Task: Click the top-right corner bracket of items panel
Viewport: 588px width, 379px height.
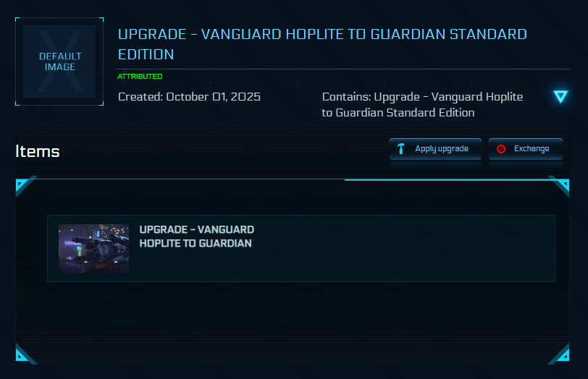Action: point(560,185)
